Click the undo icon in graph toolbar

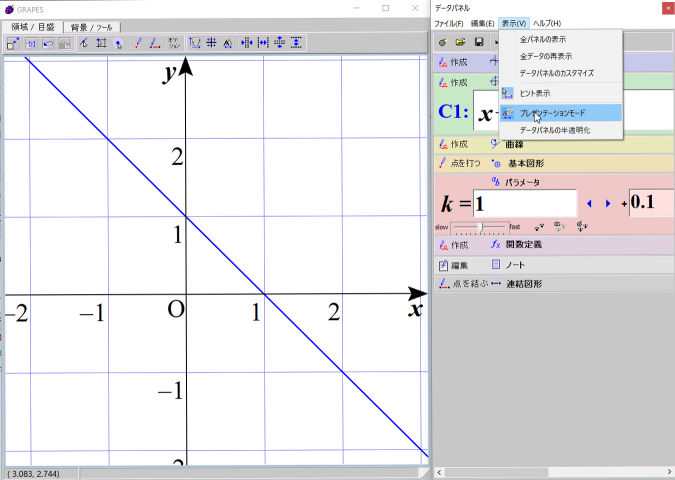coord(48,43)
